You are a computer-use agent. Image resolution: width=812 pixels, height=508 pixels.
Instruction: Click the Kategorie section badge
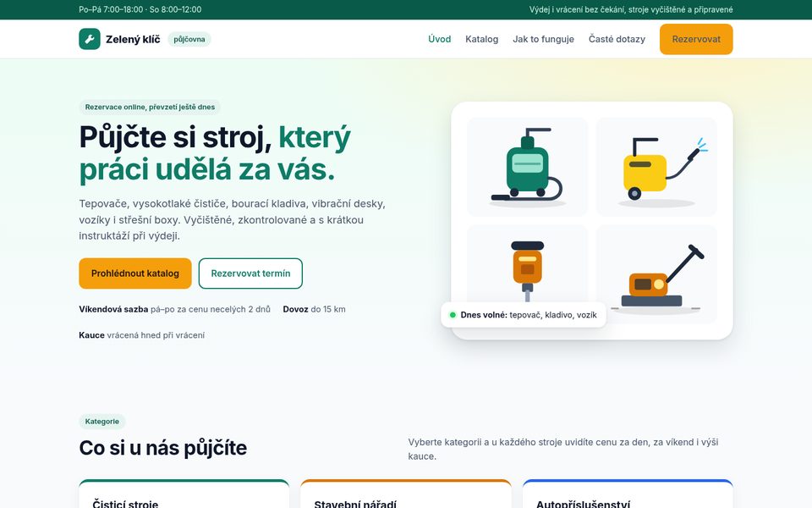(x=102, y=422)
